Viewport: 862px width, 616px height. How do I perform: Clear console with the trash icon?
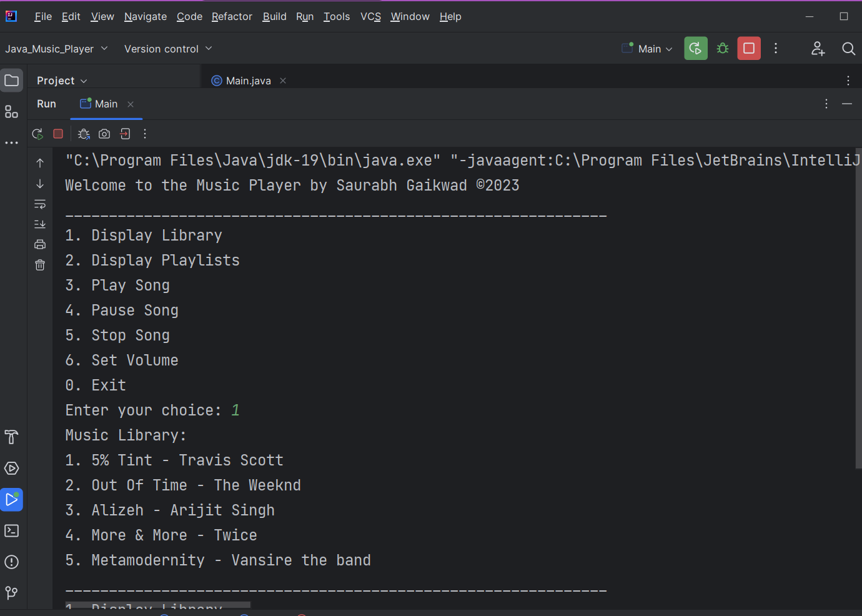(x=40, y=265)
